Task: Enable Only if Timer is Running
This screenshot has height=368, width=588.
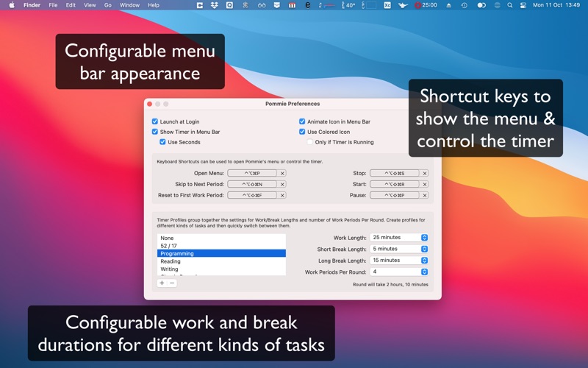Action: click(x=309, y=141)
